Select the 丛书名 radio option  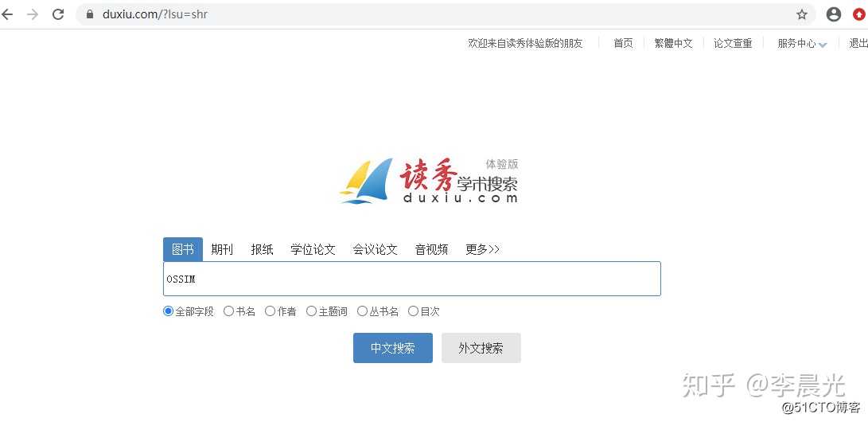(362, 311)
